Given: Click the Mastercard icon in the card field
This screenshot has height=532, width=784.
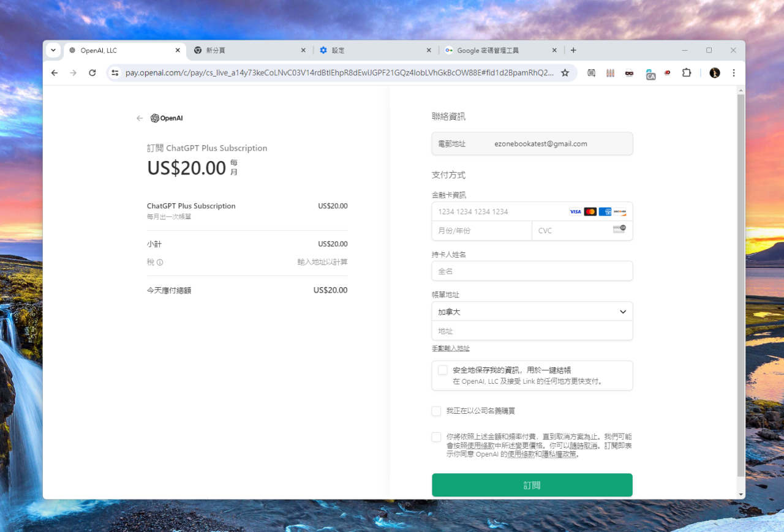Looking at the screenshot, I should pyautogui.click(x=590, y=211).
